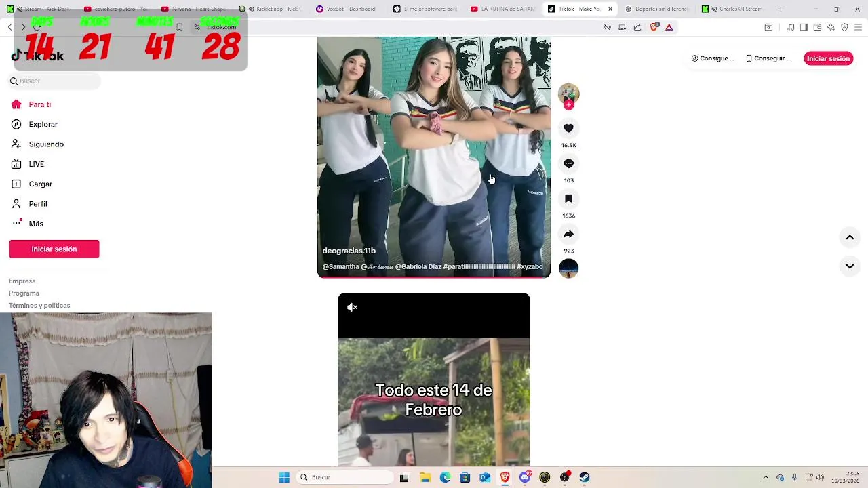Open Brave browser from the taskbar
868x488 pixels.
[x=505, y=477]
